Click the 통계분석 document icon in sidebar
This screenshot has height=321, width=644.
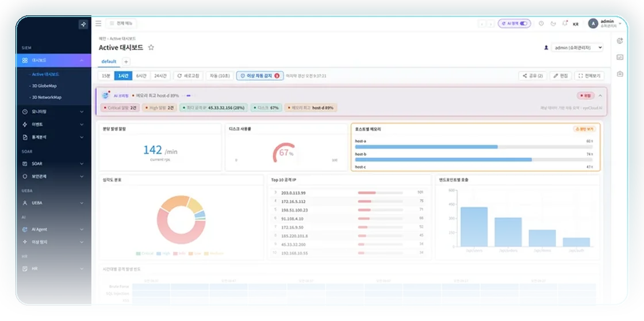tap(25, 137)
